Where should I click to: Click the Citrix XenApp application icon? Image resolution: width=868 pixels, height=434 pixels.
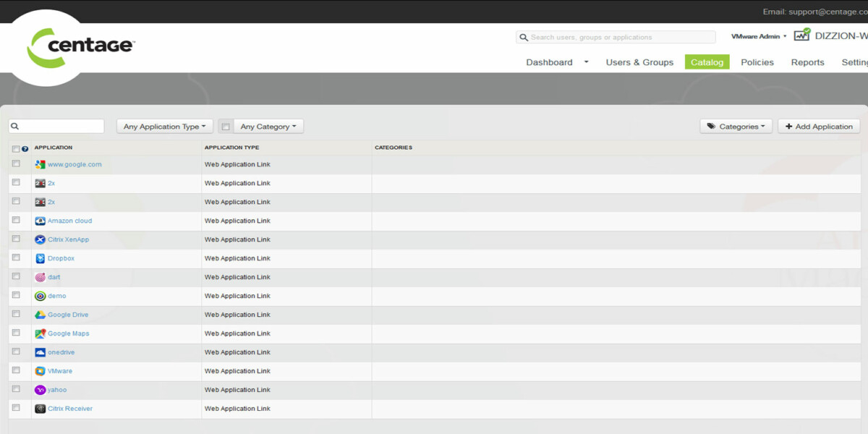click(41, 239)
